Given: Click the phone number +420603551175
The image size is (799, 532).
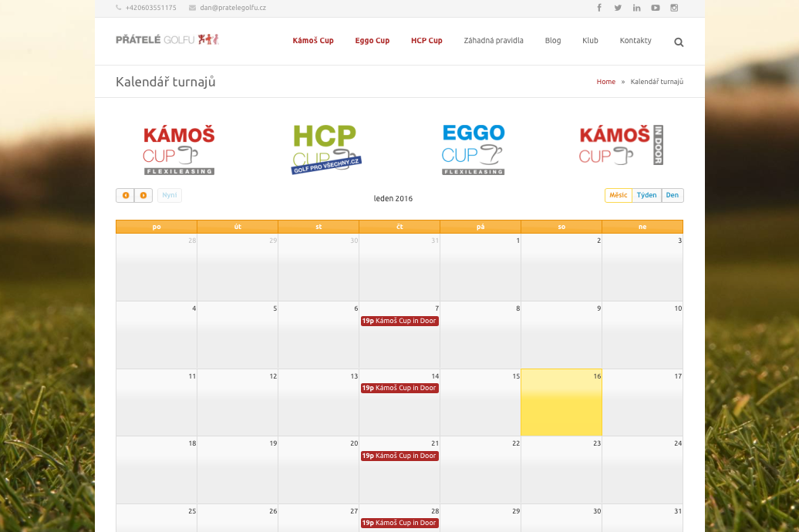Looking at the screenshot, I should pyautogui.click(x=151, y=8).
